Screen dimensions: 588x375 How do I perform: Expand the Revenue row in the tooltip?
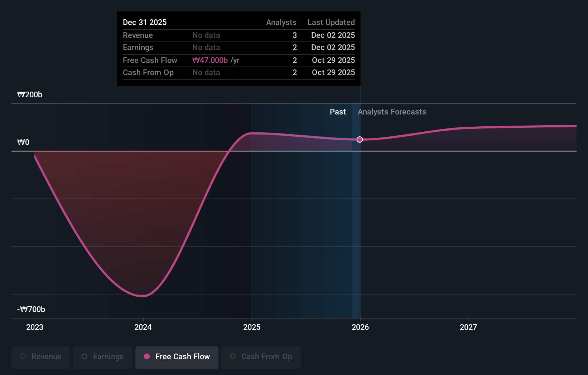click(x=138, y=35)
